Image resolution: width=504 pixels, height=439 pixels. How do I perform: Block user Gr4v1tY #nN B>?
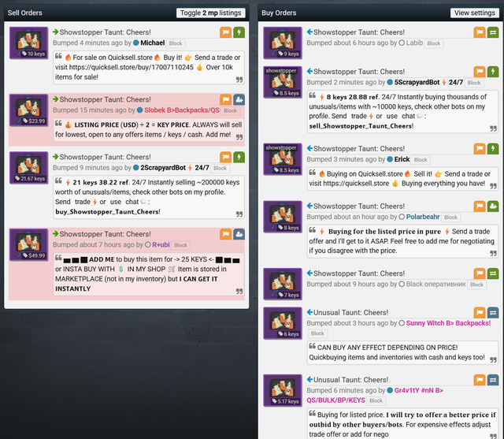pyautogui.click(x=376, y=400)
